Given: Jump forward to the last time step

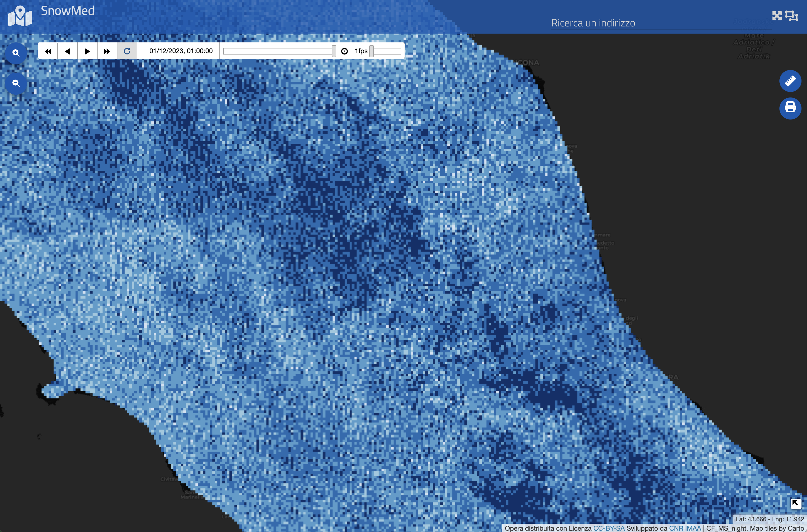Looking at the screenshot, I should [107, 51].
